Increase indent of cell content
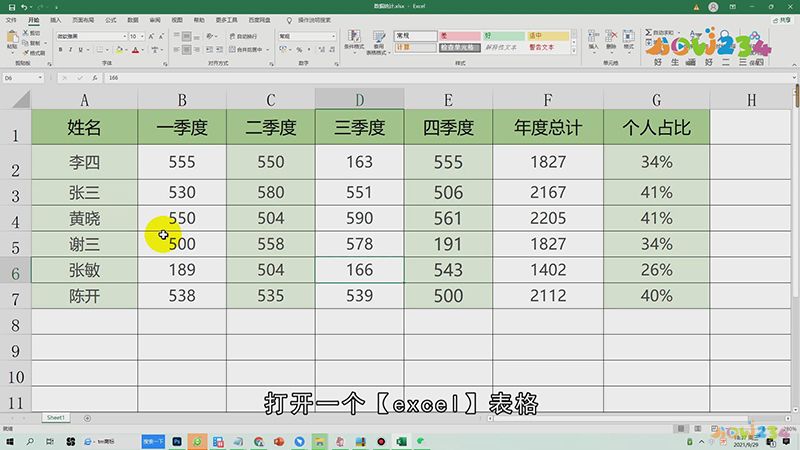 pyautogui.click(x=219, y=49)
